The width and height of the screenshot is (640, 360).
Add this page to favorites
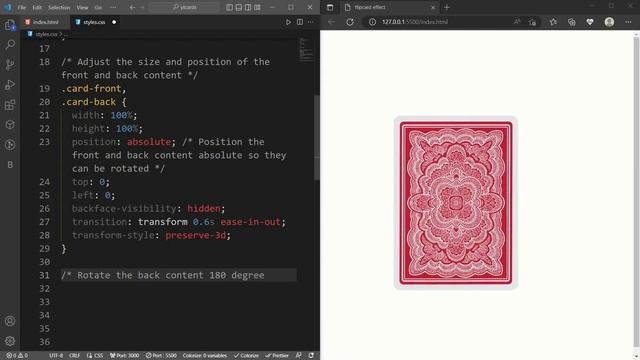pyautogui.click(x=532, y=22)
